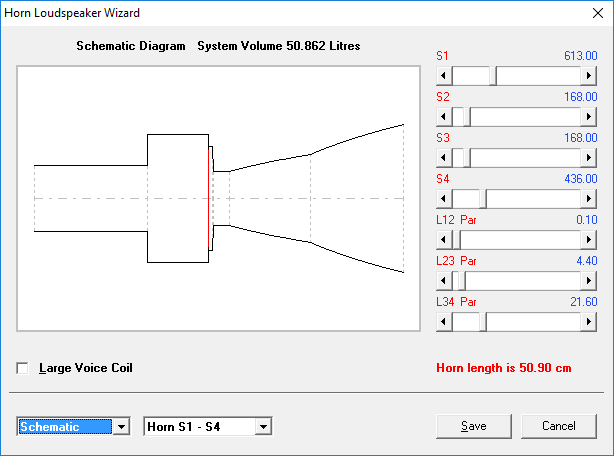This screenshot has width=614, height=456.
Task: Click the S1 slider right arrow
Action: pos(589,76)
